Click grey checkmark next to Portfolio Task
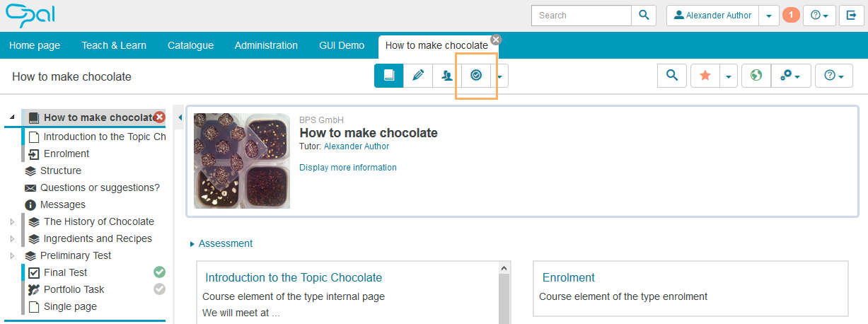 pyautogui.click(x=160, y=289)
